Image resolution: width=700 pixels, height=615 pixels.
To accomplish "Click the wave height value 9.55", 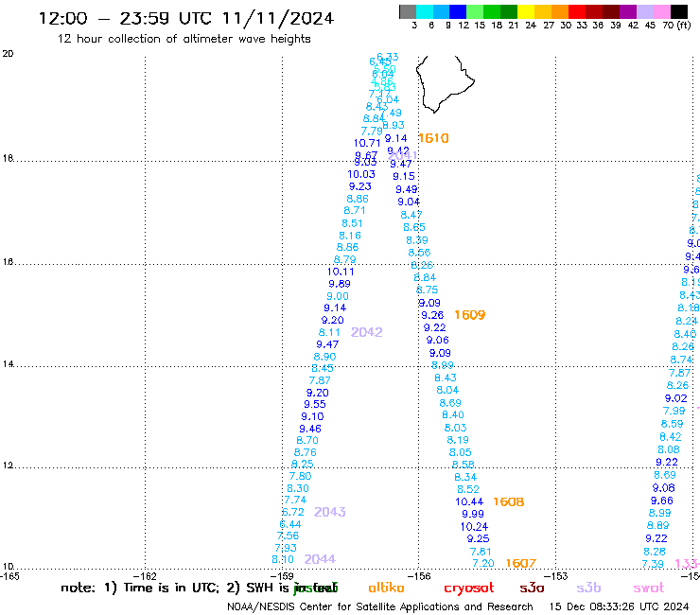I will [x=315, y=405].
